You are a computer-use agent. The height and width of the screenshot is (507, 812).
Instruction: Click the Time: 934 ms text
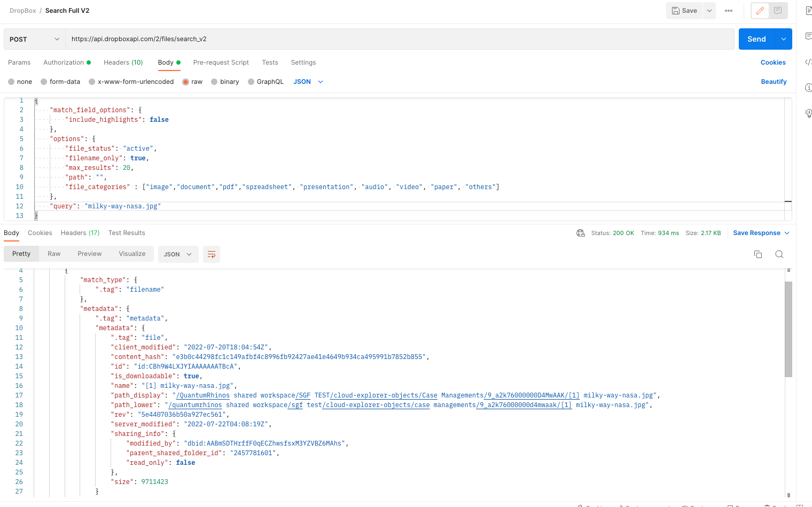coord(660,233)
